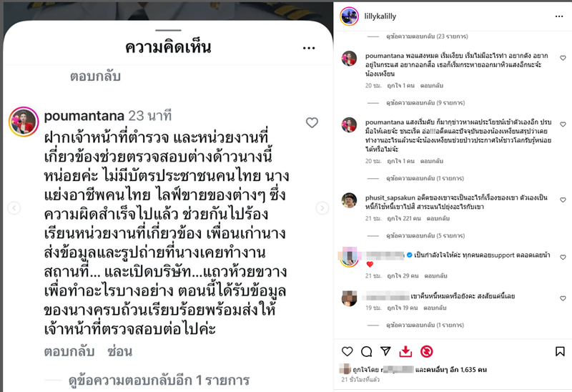572x392 pixels.
Task: Like phusit_sapsakun's comment with small heart
Action: [x=563, y=200]
